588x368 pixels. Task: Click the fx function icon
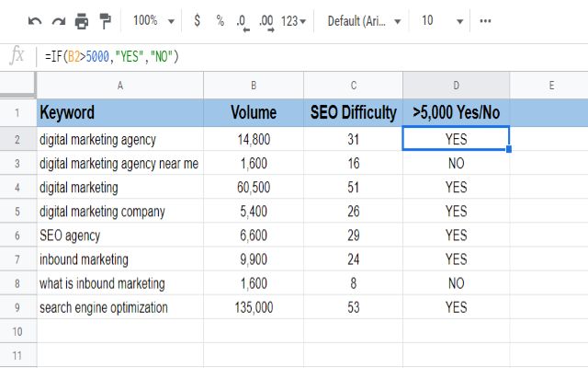tap(17, 57)
